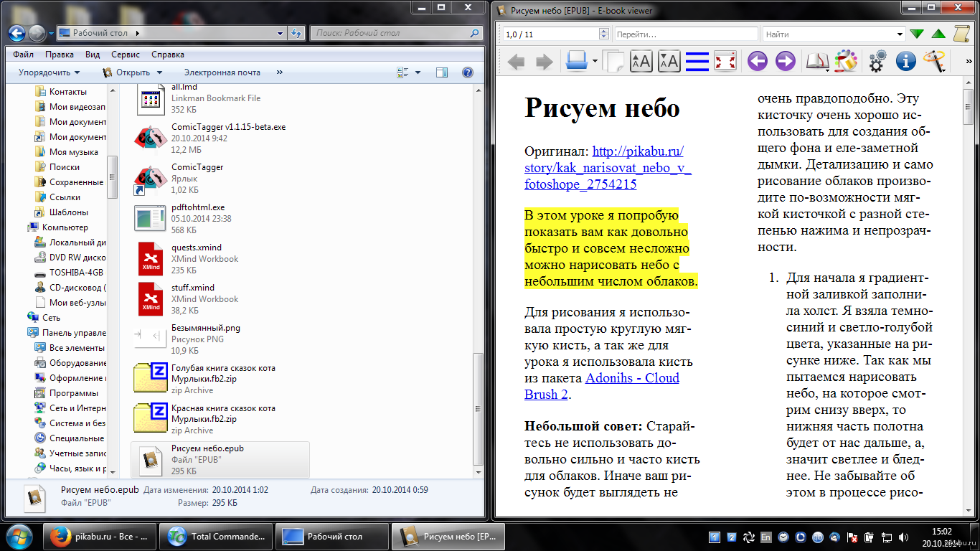
Task: Select TOSHIBA-4GB drive in navigation pane
Action: pos(76,273)
